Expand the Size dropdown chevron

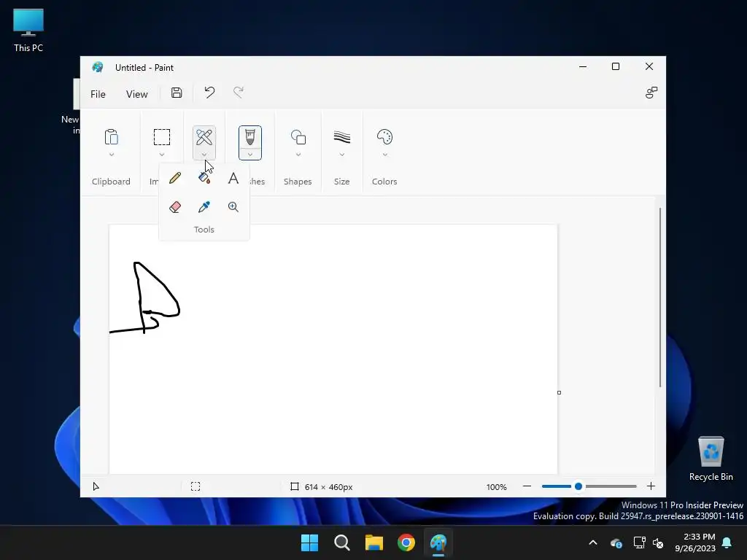tap(342, 155)
